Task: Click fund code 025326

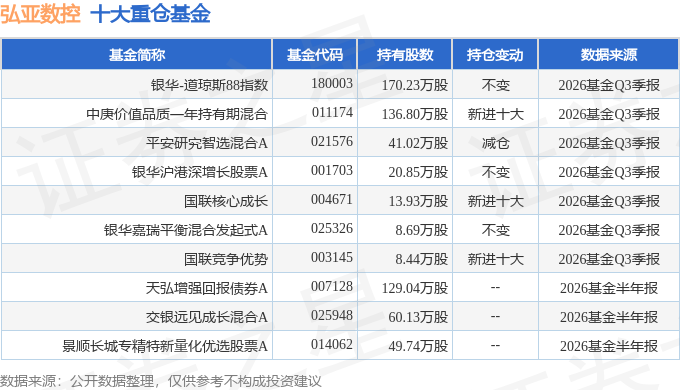Action: point(332,229)
